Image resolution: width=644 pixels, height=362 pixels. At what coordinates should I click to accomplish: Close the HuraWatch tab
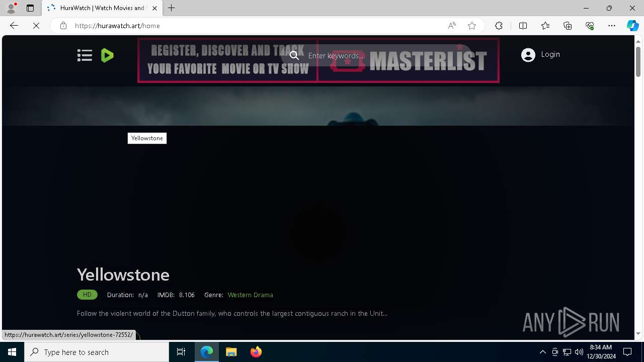pos(154,8)
